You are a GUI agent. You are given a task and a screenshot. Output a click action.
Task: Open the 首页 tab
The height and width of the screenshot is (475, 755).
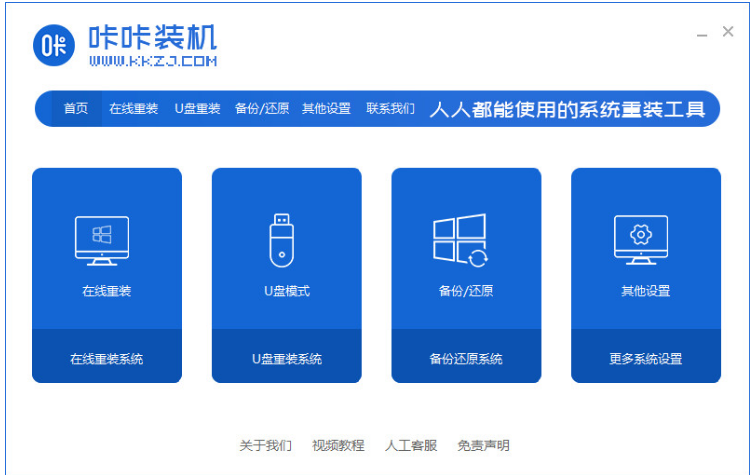tap(76, 109)
